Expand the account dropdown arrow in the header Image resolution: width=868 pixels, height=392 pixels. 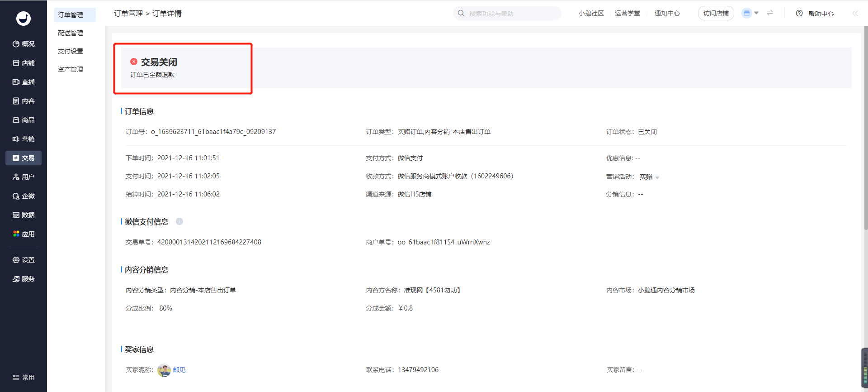tap(756, 13)
